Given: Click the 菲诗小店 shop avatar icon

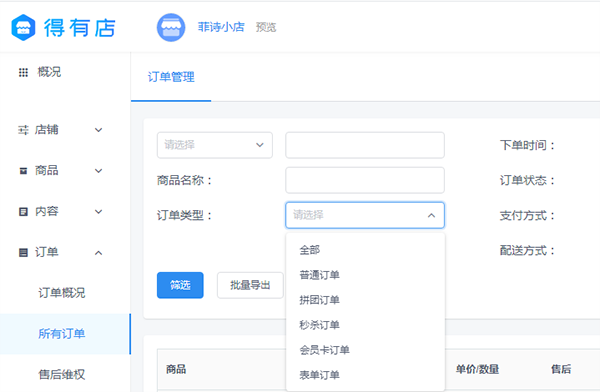Looking at the screenshot, I should pos(171,28).
